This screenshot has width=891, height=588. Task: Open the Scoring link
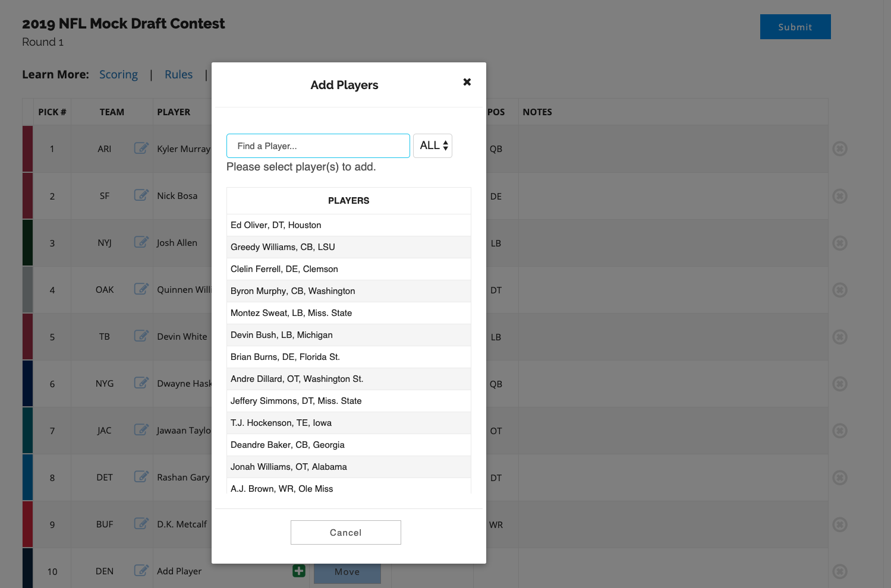[118, 74]
